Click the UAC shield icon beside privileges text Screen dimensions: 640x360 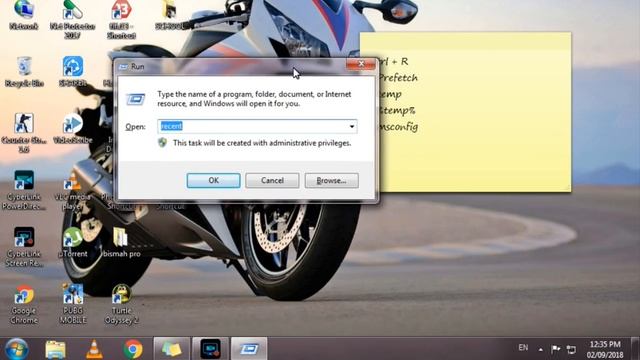pyautogui.click(x=162, y=142)
